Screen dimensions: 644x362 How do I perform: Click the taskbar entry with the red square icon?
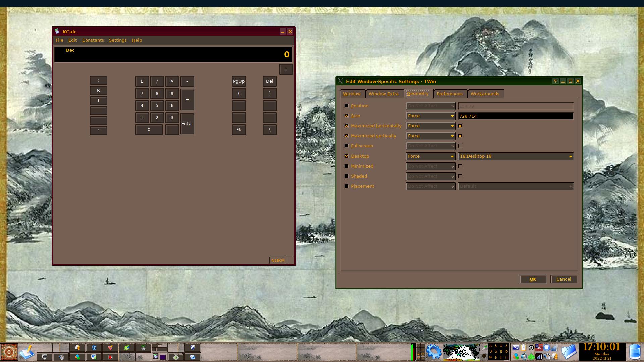(x=110, y=357)
